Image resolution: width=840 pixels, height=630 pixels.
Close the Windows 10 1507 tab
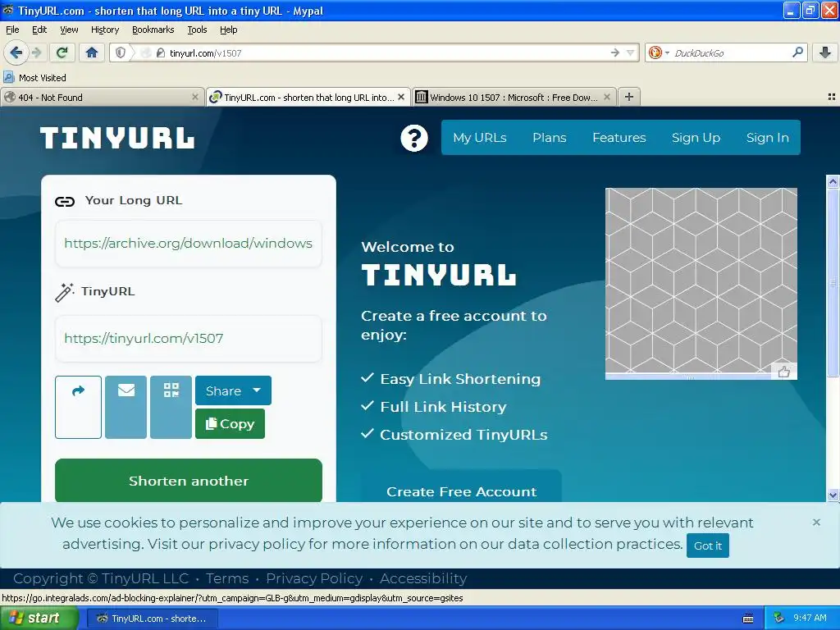(x=607, y=97)
